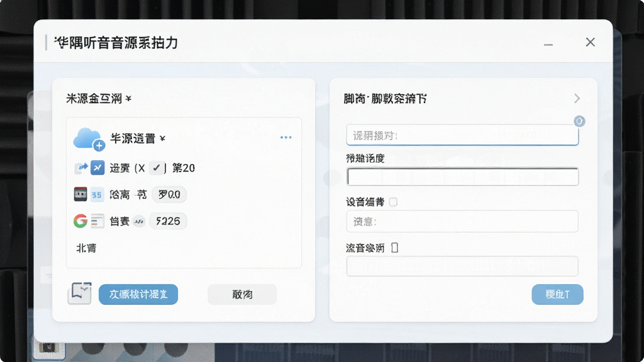Click the two-character label under the Google row

coord(86,248)
